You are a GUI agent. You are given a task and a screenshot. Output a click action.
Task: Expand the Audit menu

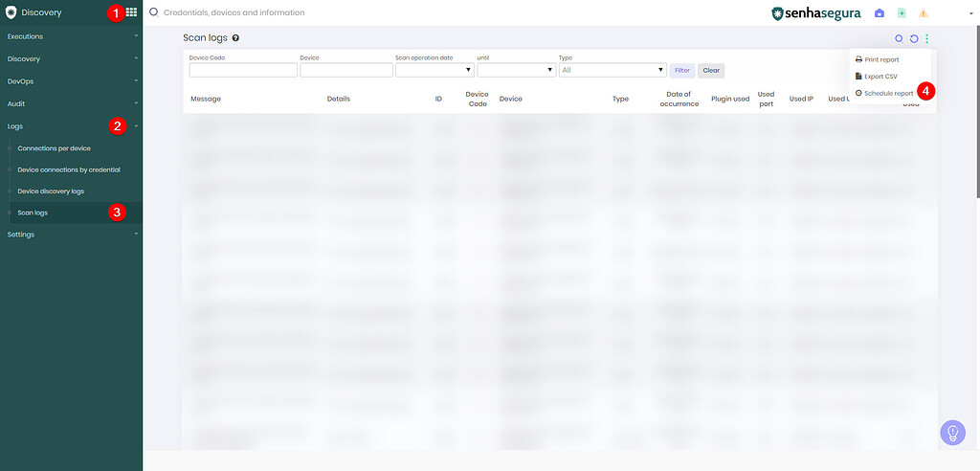[71, 103]
